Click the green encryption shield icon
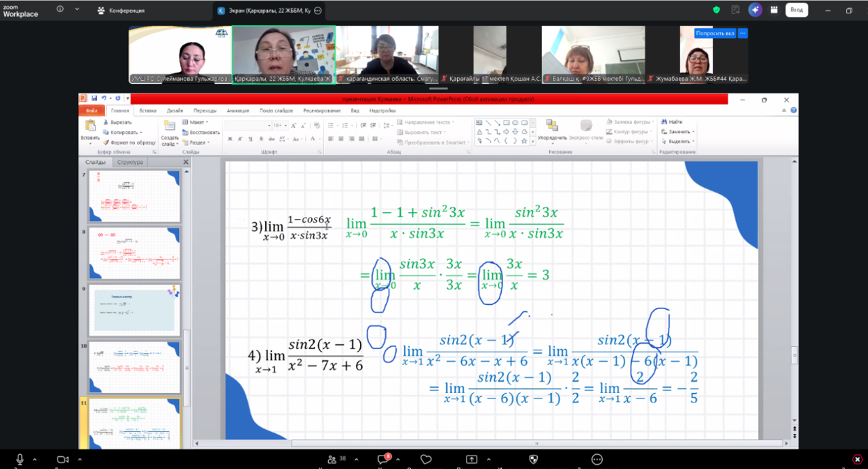868x469 pixels. (x=716, y=10)
